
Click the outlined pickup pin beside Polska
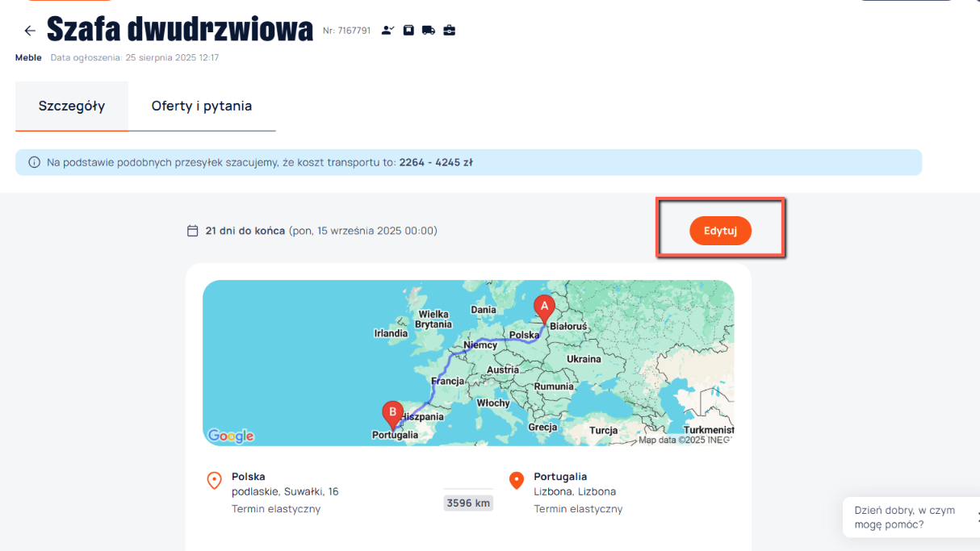coord(214,481)
